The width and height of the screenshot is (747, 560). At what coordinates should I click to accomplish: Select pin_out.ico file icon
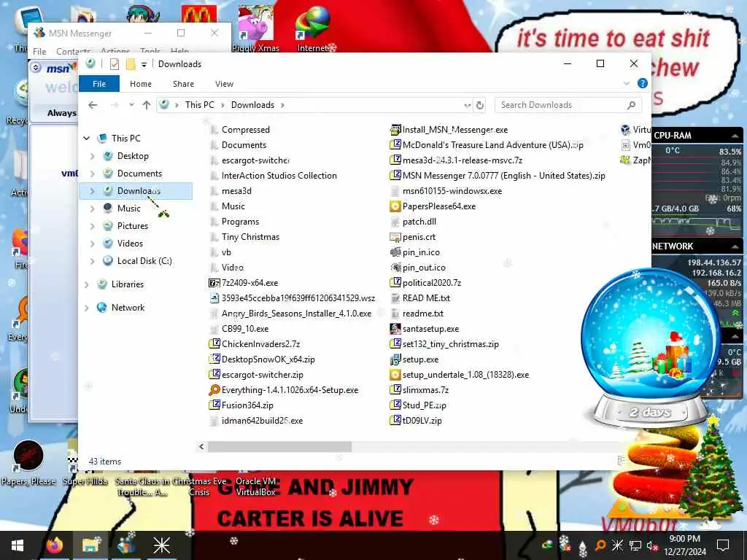(x=395, y=267)
